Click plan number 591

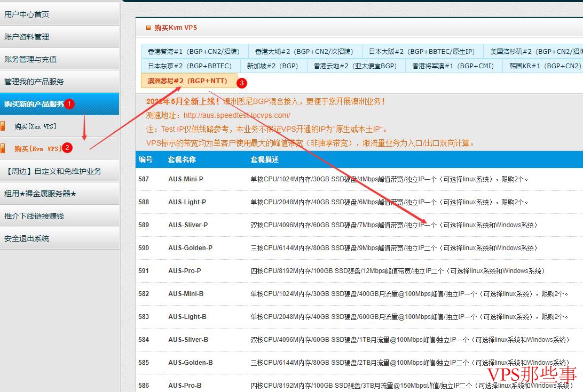[144, 271]
